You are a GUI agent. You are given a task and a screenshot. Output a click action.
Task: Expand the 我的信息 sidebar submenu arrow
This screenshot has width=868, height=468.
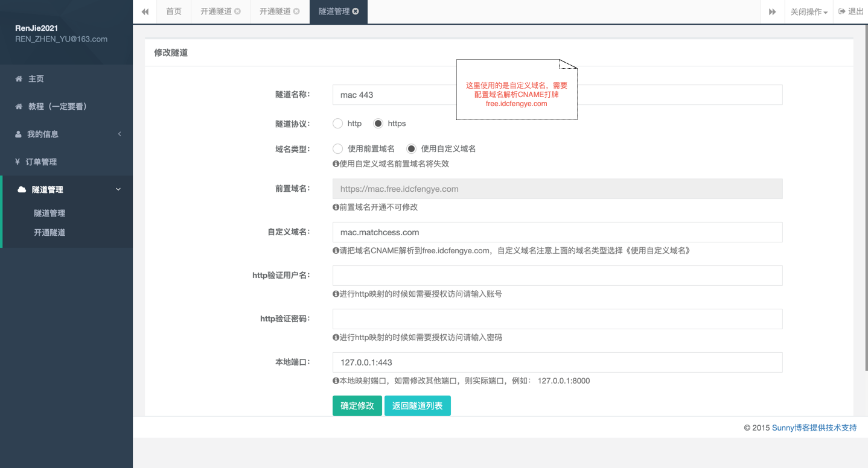(120, 134)
